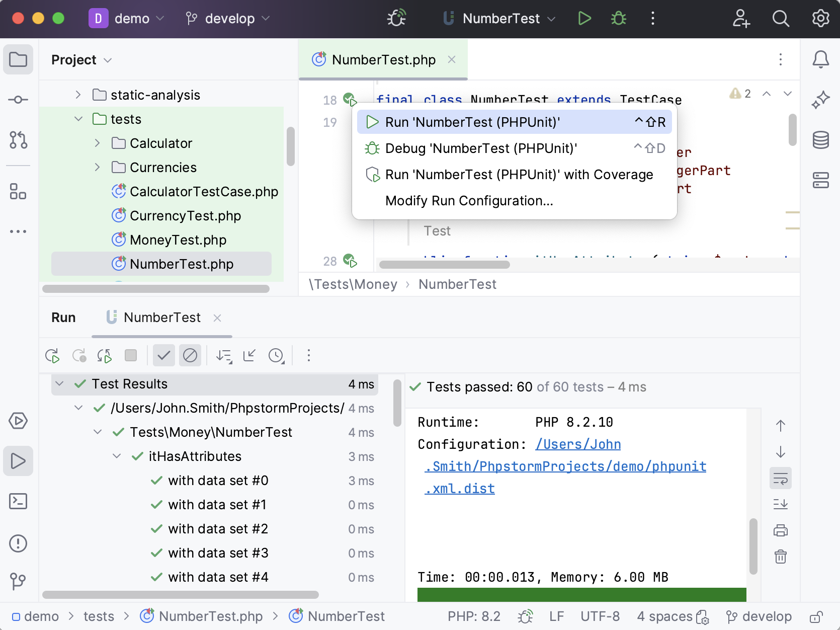Open Search Everywhere magnifier

click(x=780, y=18)
